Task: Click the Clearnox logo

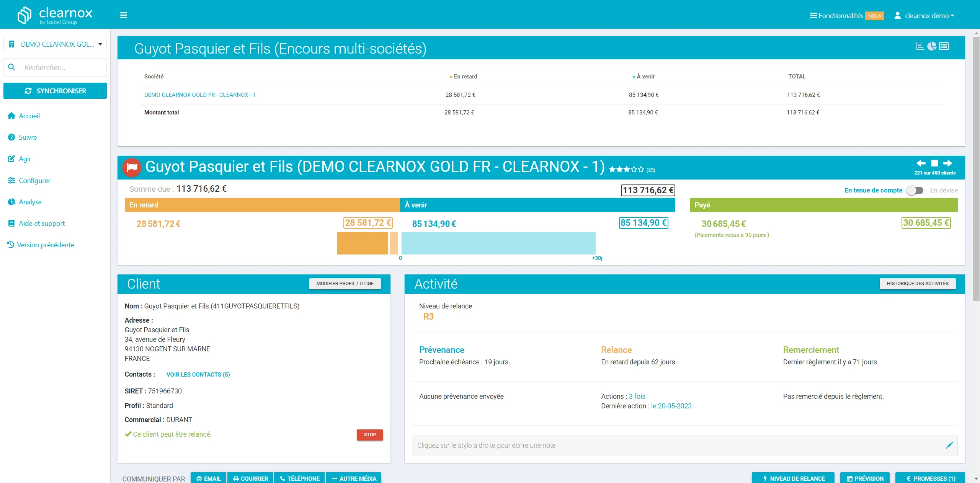Action: (55, 15)
